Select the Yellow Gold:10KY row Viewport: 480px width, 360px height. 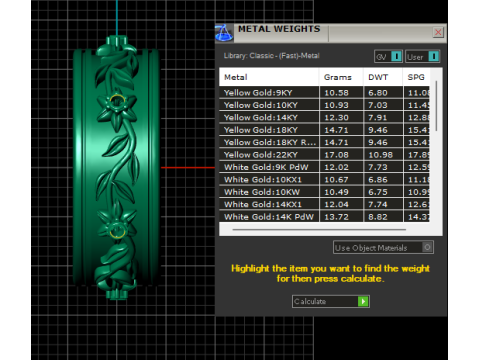[324, 105]
